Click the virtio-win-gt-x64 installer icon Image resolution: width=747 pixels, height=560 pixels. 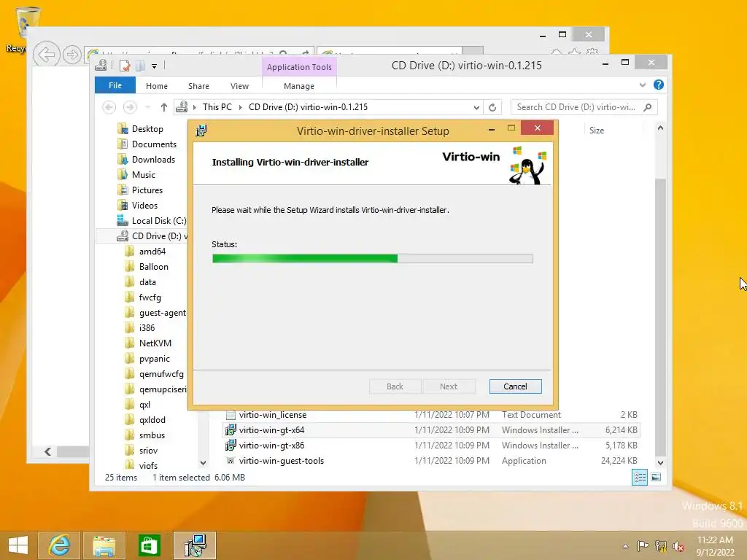[231, 430]
